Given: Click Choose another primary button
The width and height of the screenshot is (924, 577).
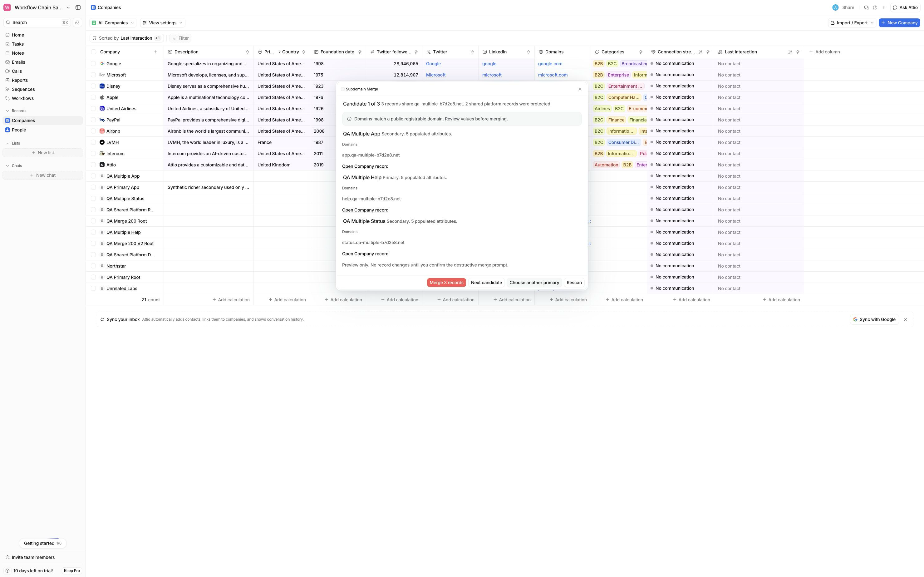Looking at the screenshot, I should coord(534,283).
